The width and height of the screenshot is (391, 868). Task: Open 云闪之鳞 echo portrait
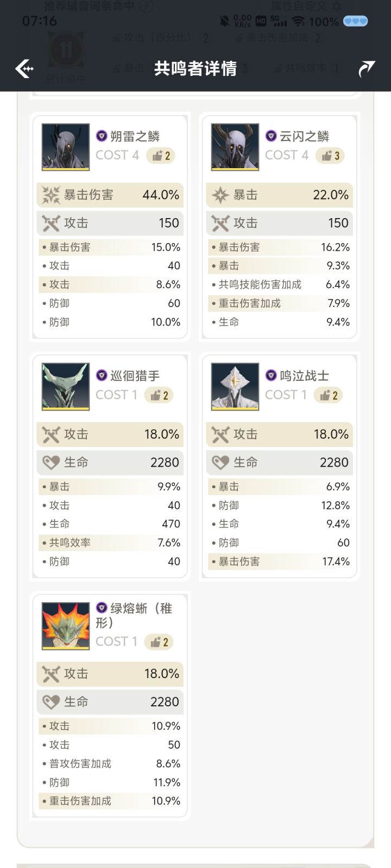coord(235,147)
